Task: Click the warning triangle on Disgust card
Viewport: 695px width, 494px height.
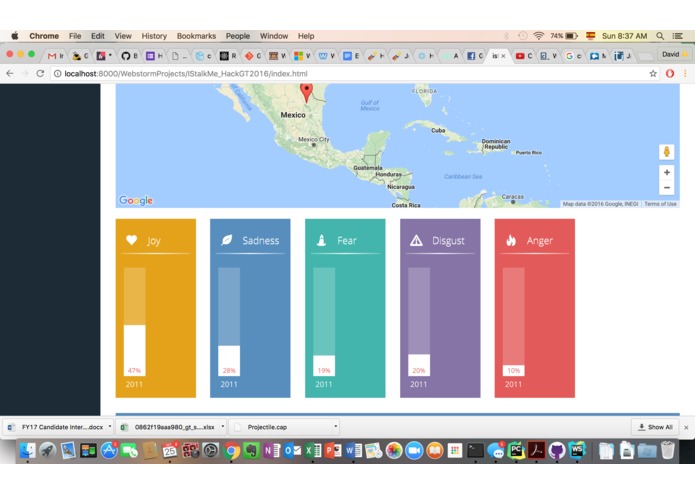Action: [x=416, y=240]
